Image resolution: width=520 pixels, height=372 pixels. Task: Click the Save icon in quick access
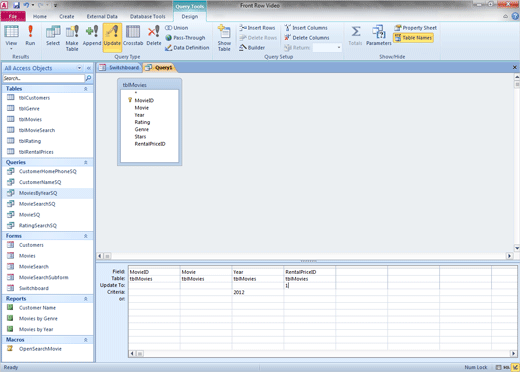coord(16,5)
